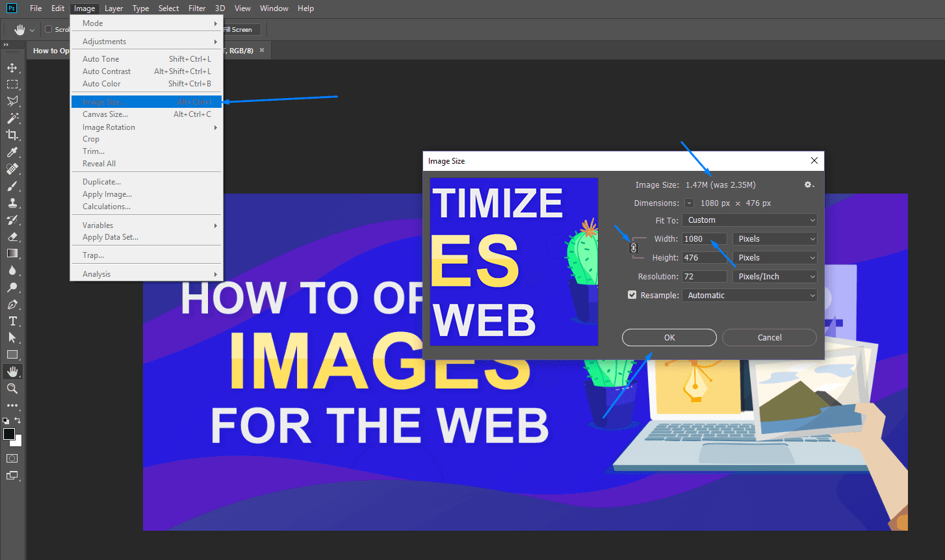Choose Auto Tone menu entry
945x560 pixels.
146,59
